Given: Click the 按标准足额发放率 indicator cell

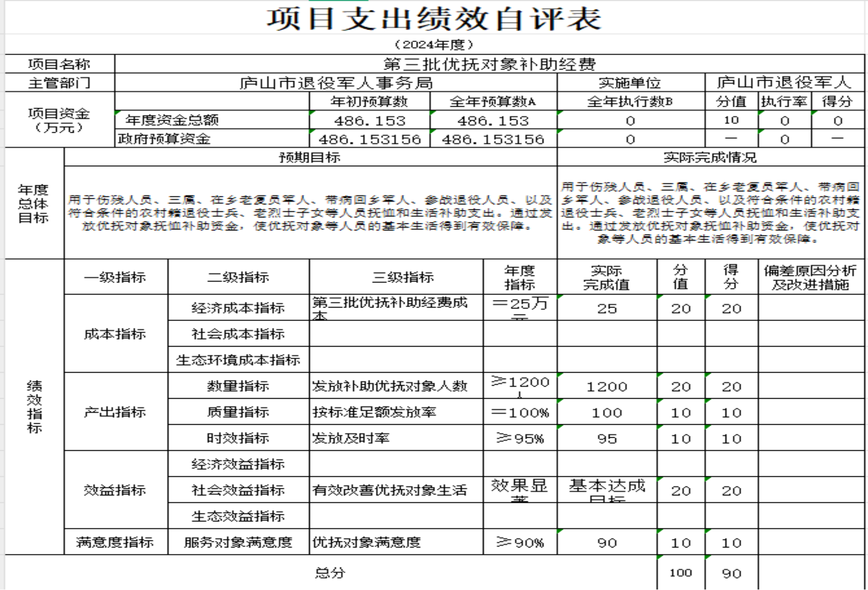Looking at the screenshot, I should [x=374, y=412].
